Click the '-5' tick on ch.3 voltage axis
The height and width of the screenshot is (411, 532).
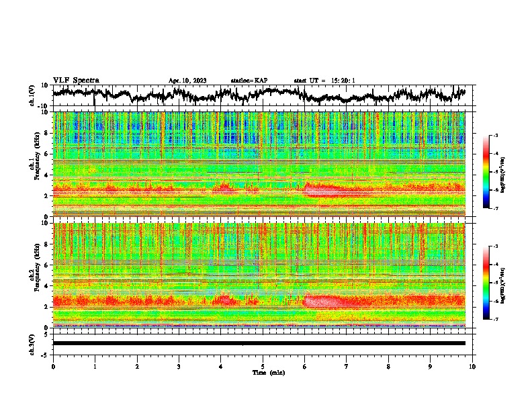click(x=45, y=355)
